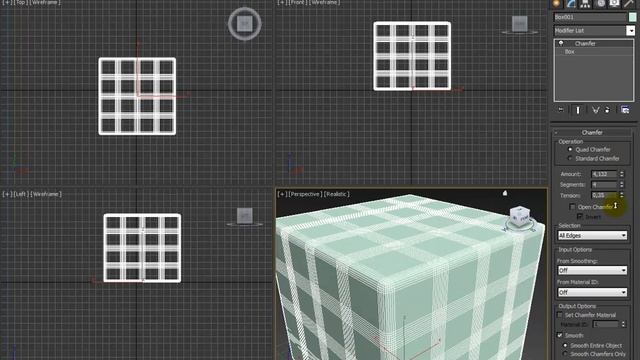This screenshot has height=360, width=640.
Task: Toggle the Chamfer modifier lightbulb icon
Action: point(561,43)
